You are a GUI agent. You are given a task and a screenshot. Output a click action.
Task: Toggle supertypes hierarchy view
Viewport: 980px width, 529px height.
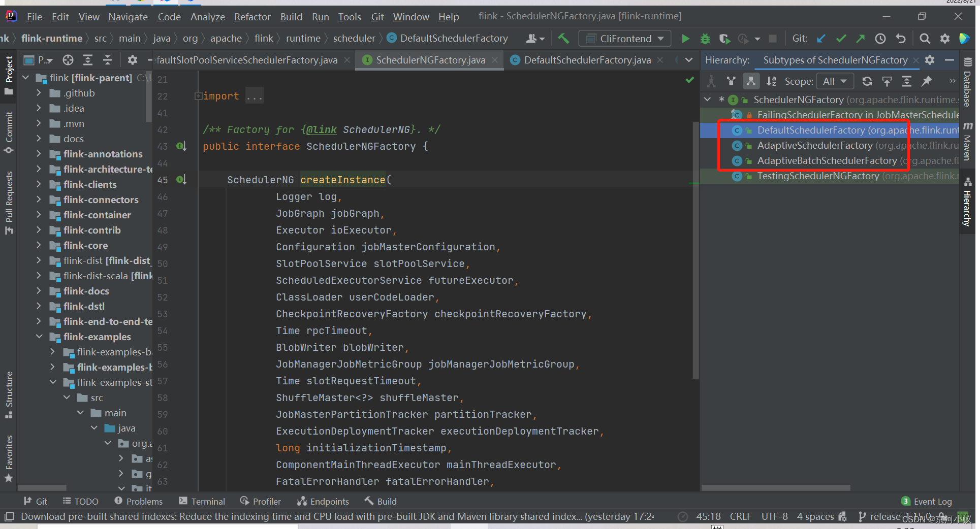[x=731, y=81]
